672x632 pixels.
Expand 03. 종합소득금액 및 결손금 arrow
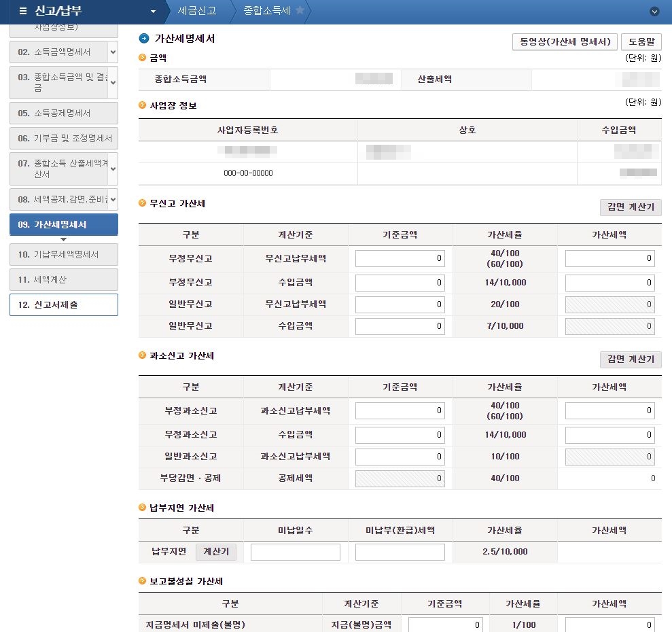point(113,82)
